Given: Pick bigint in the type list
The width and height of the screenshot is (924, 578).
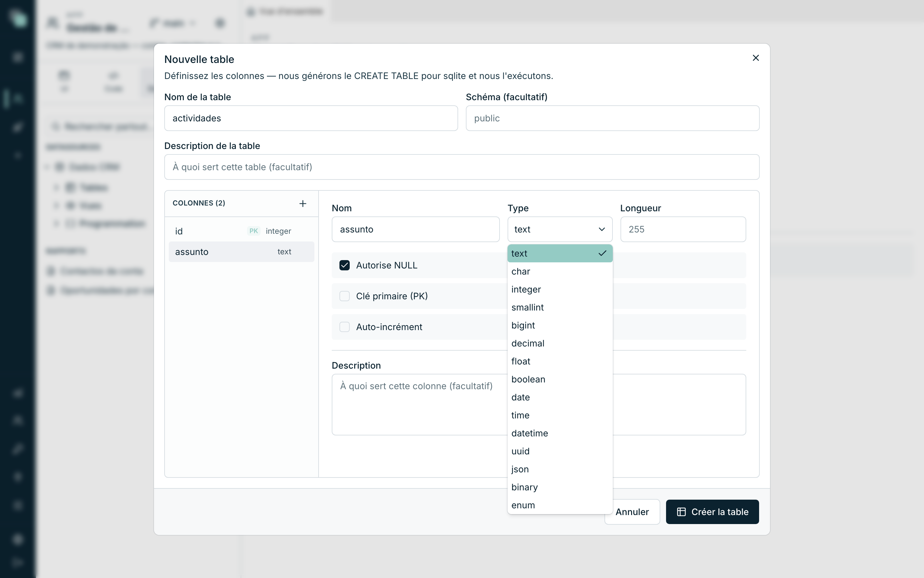Looking at the screenshot, I should [x=560, y=325].
